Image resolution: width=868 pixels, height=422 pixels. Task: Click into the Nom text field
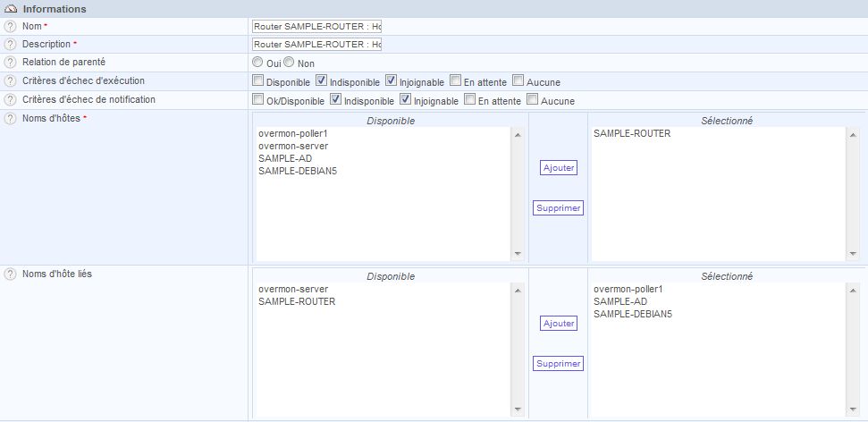coord(317,27)
